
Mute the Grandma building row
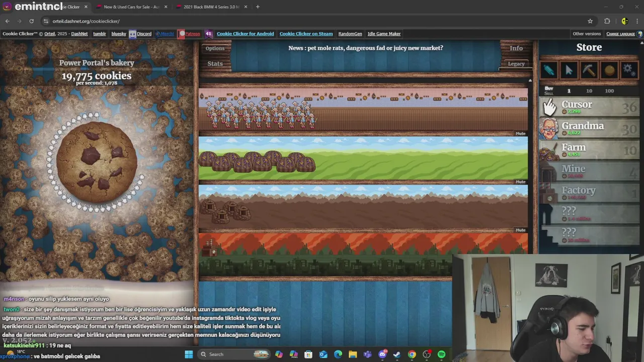520,134
